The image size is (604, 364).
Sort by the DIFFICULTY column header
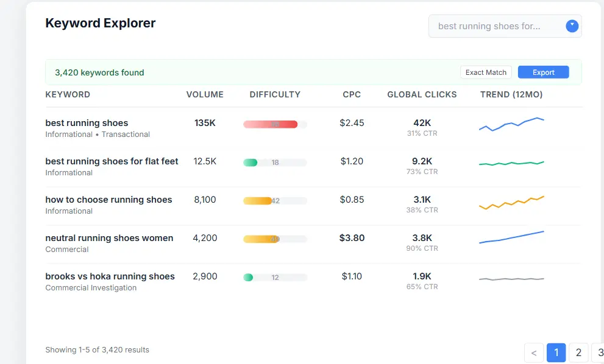click(x=275, y=95)
